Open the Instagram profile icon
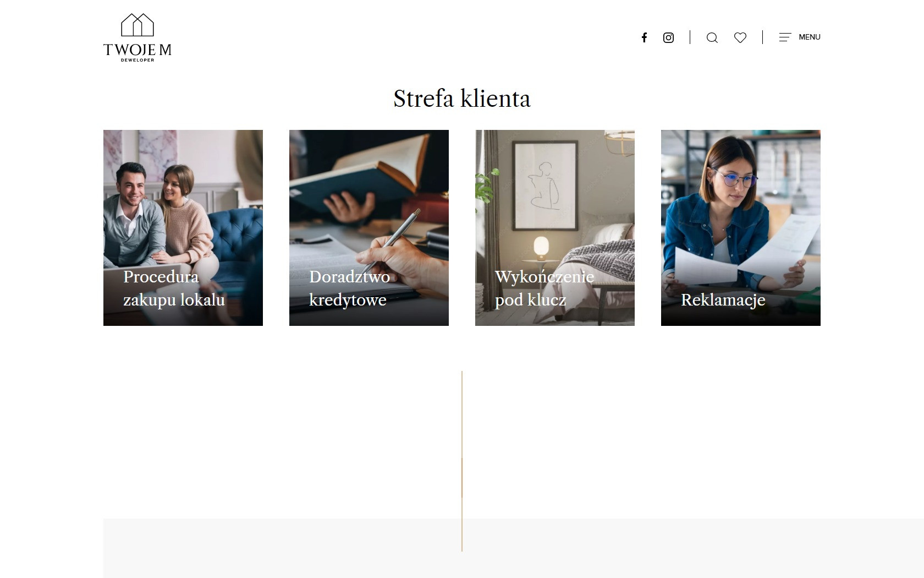This screenshot has height=578, width=924. tap(668, 37)
